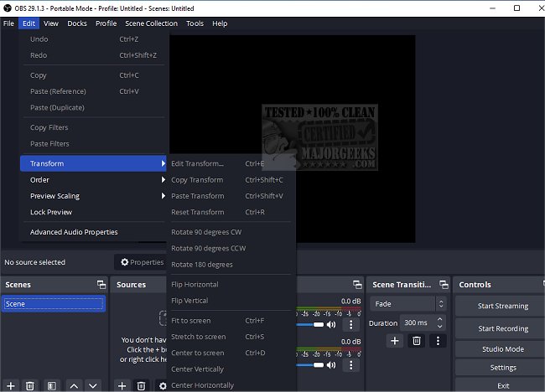Choose Reset Transform
This screenshot has width=545, height=392.
(231, 212)
